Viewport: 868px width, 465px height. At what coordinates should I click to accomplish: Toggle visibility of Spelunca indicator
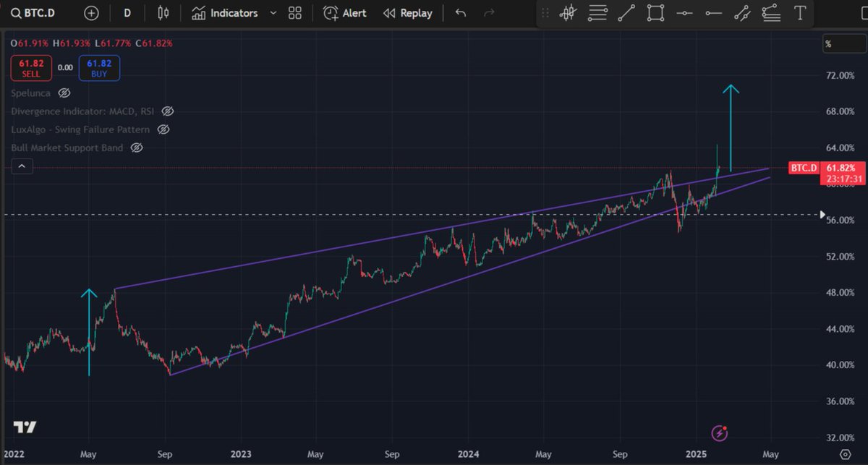click(64, 93)
